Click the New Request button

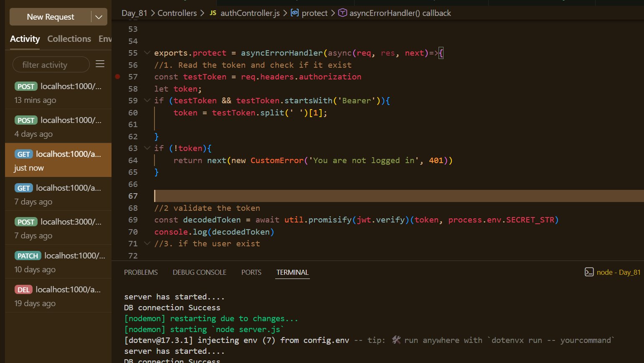coord(50,17)
